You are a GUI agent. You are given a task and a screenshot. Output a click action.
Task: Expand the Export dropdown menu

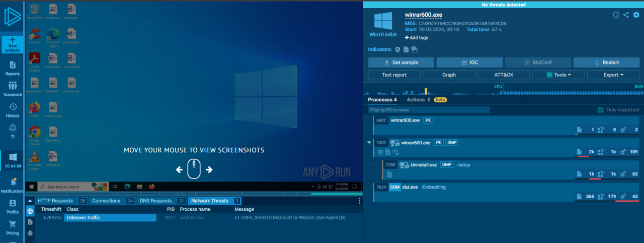tap(613, 75)
